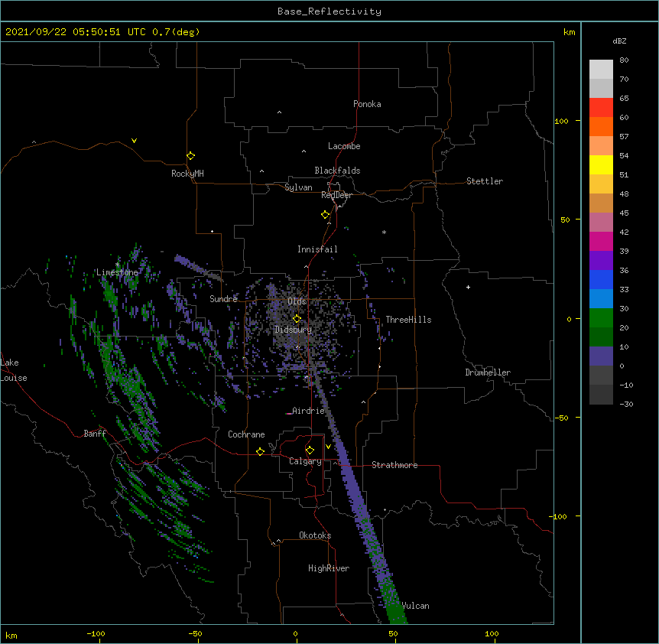Click the yellow radar site marker near Olds

[x=297, y=318]
